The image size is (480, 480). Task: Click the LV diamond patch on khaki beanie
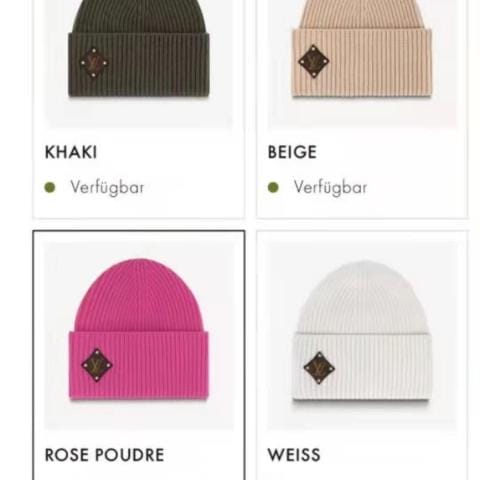coord(94,63)
